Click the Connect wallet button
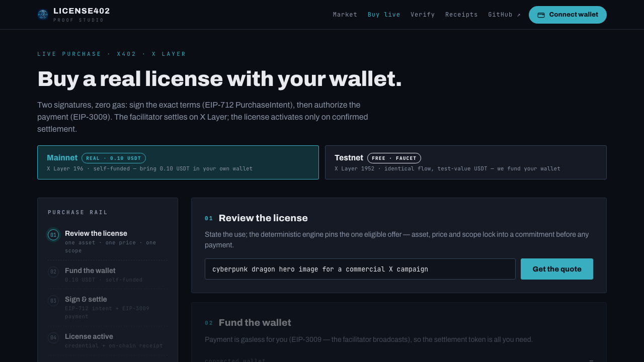The image size is (644, 362). click(568, 15)
